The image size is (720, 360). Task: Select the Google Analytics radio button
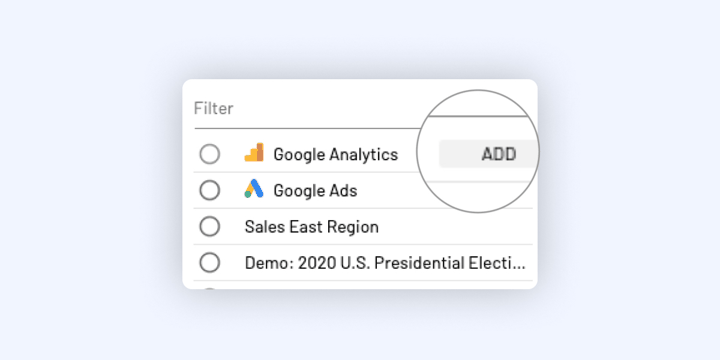209,154
